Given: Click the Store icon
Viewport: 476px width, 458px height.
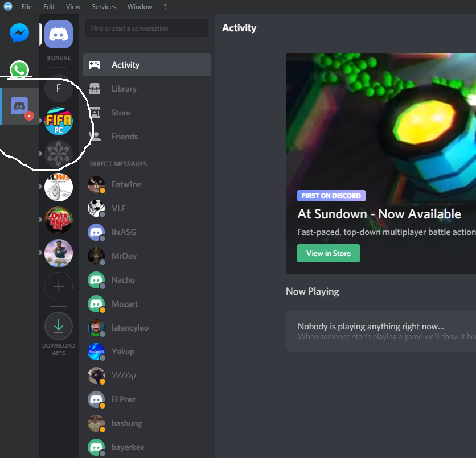Looking at the screenshot, I should click(95, 113).
